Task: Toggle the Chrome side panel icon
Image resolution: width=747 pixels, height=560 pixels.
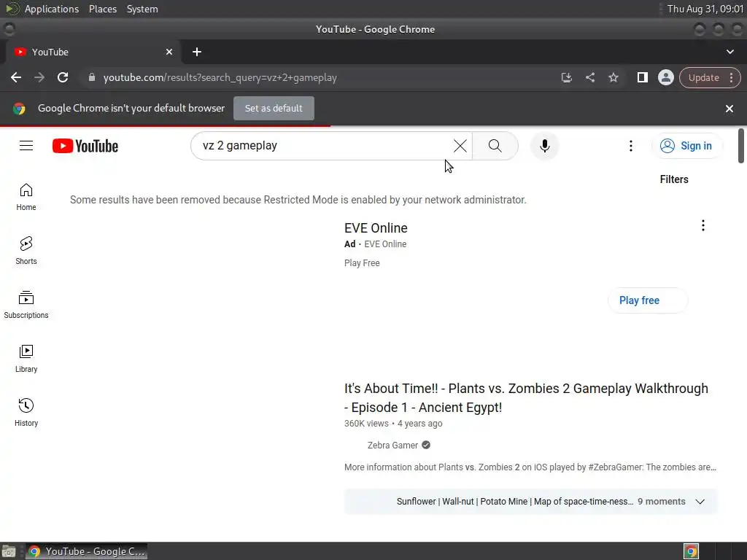Action: pyautogui.click(x=642, y=77)
